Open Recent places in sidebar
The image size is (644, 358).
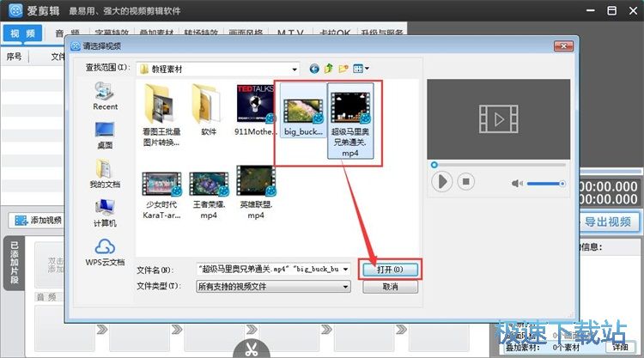tap(105, 96)
